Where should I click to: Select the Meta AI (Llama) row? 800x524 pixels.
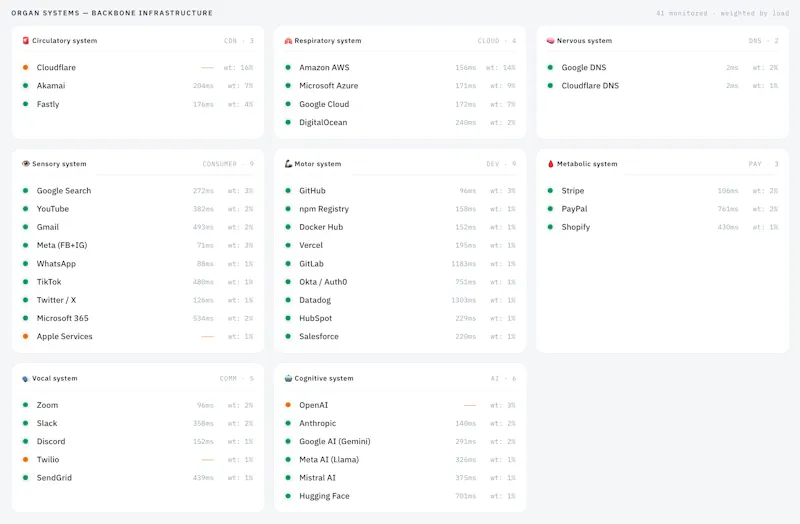(400, 459)
